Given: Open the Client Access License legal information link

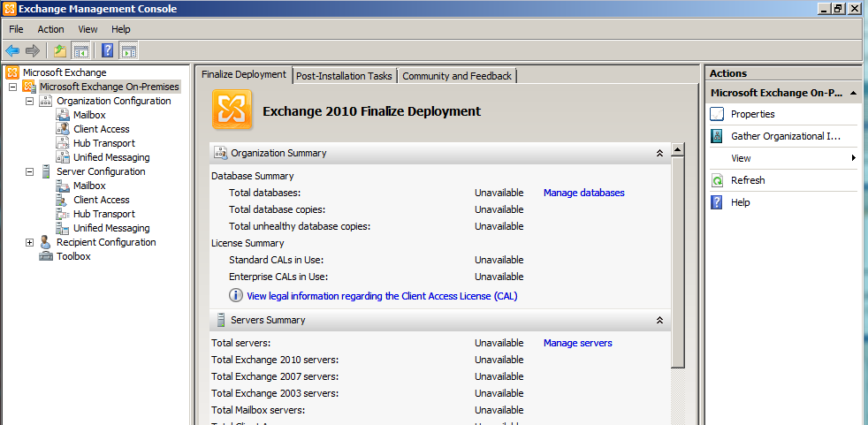Looking at the screenshot, I should click(382, 296).
